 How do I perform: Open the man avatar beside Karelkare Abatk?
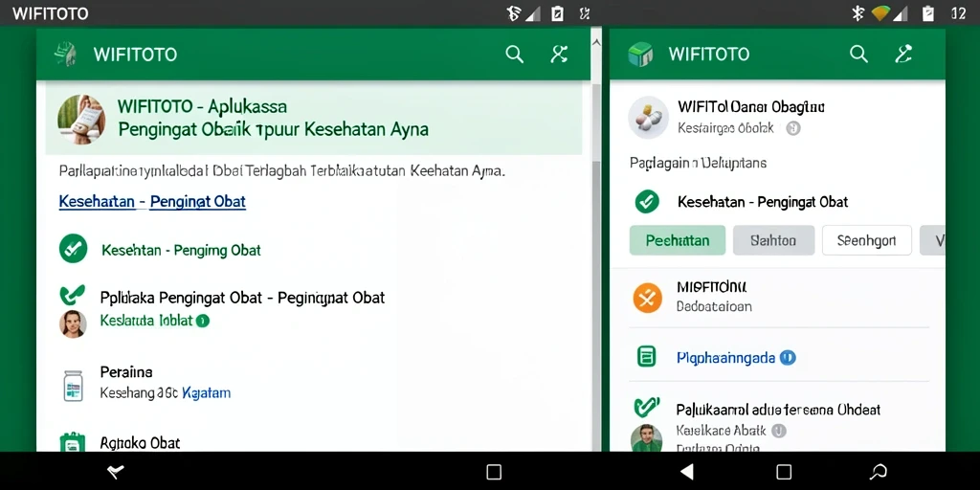click(646, 437)
